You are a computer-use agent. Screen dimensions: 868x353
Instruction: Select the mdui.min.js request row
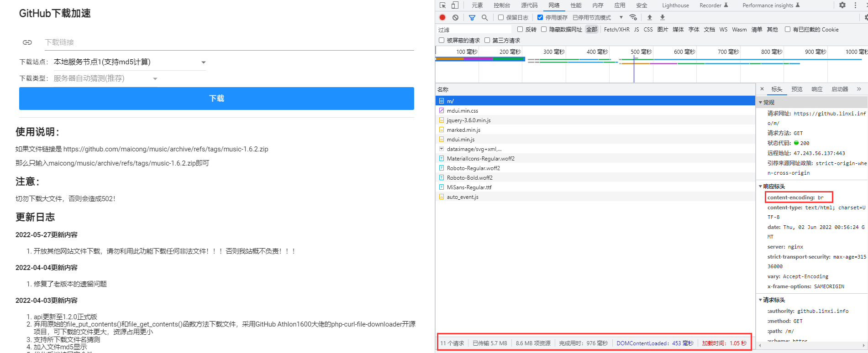(595, 139)
